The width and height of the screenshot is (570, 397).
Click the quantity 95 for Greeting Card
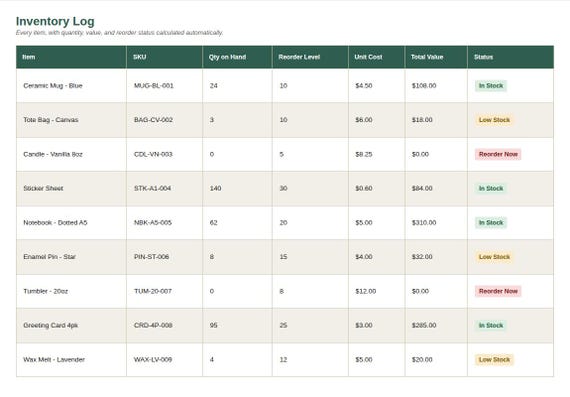213,325
